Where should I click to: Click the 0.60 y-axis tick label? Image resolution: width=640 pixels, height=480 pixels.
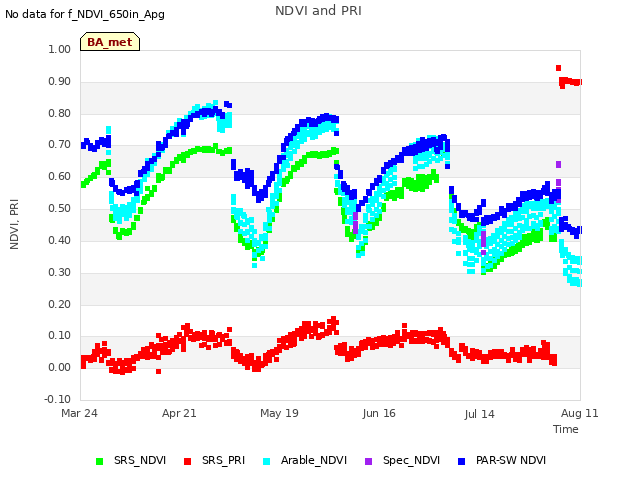click(x=60, y=177)
